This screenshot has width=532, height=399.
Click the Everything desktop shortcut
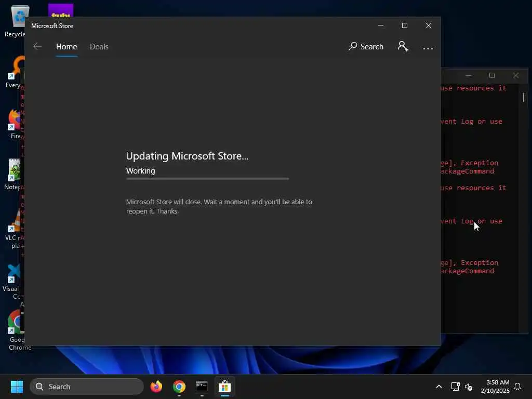pos(14,72)
